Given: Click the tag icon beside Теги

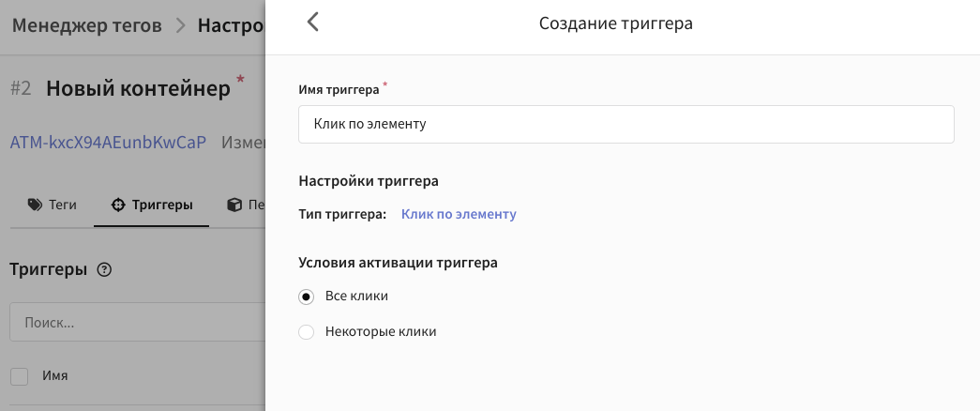Looking at the screenshot, I should click(x=35, y=205).
